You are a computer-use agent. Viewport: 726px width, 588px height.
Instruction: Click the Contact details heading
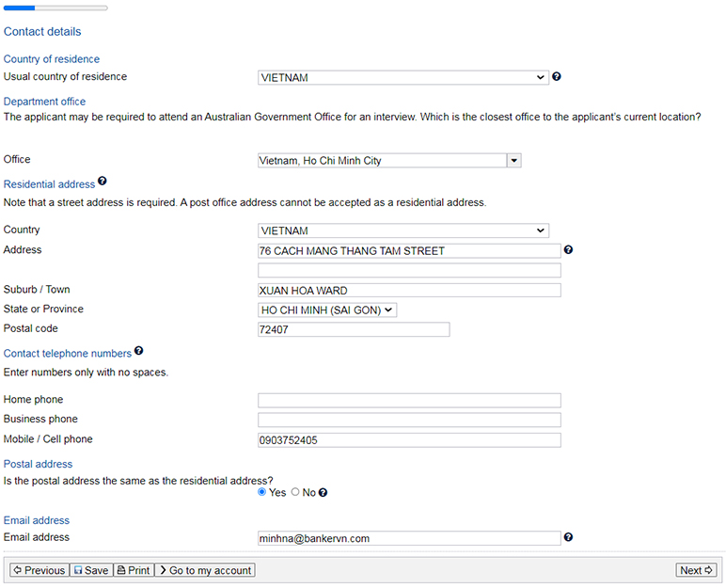pyautogui.click(x=42, y=31)
